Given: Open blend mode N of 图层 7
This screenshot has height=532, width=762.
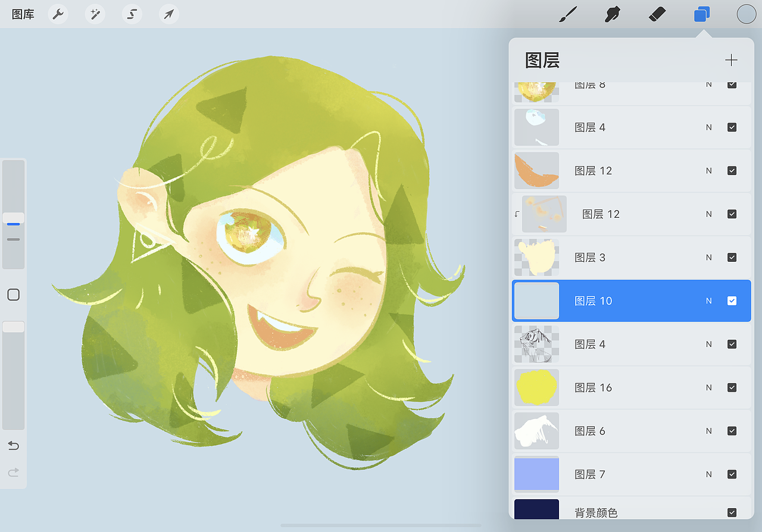Looking at the screenshot, I should click(x=708, y=474).
